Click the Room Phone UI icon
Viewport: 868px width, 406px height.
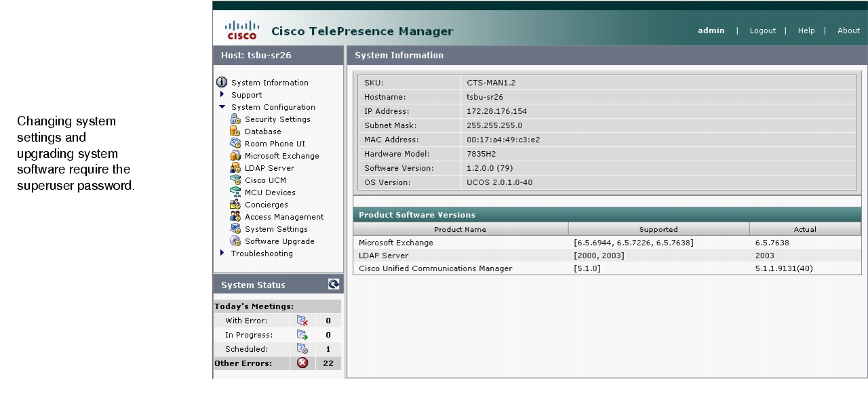click(x=235, y=144)
